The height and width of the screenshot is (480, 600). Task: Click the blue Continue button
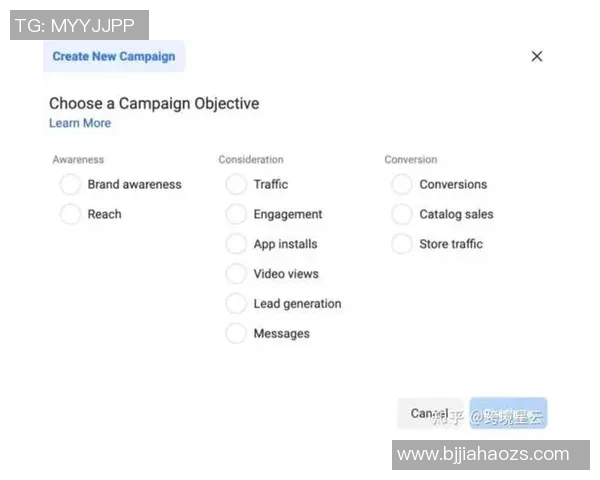pyautogui.click(x=508, y=413)
